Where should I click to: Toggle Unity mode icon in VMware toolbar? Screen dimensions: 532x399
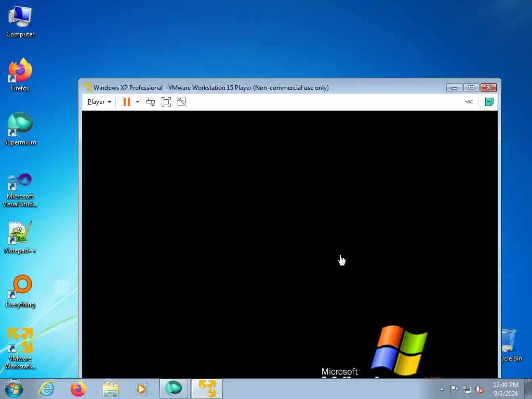182,102
